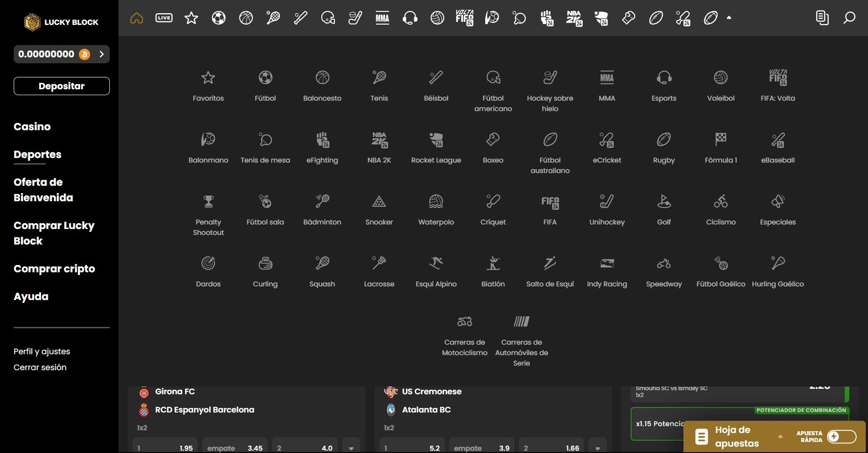Select Bádminton category
The height and width of the screenshot is (453, 868).
click(x=322, y=210)
